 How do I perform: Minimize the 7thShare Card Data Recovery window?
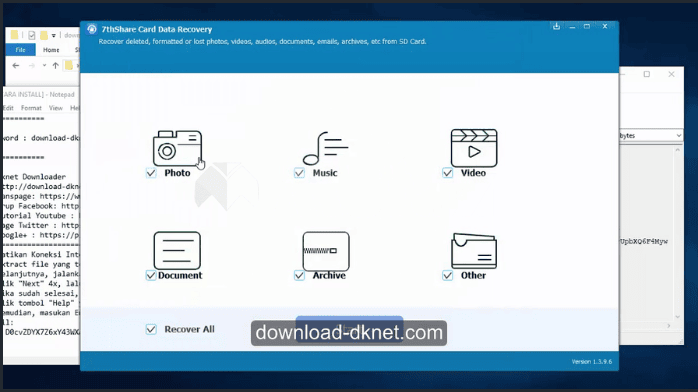point(572,27)
